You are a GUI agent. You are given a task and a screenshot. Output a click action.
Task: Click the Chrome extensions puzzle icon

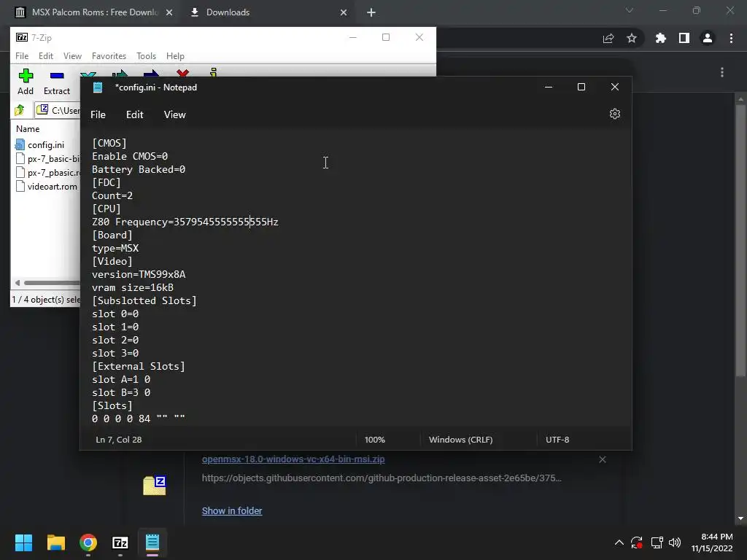click(x=660, y=38)
